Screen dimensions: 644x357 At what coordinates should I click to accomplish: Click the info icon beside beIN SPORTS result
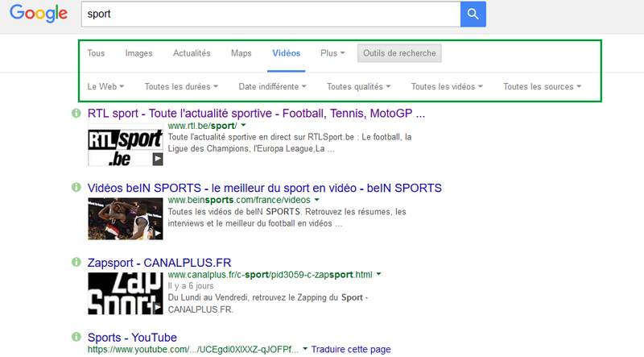tap(76, 188)
